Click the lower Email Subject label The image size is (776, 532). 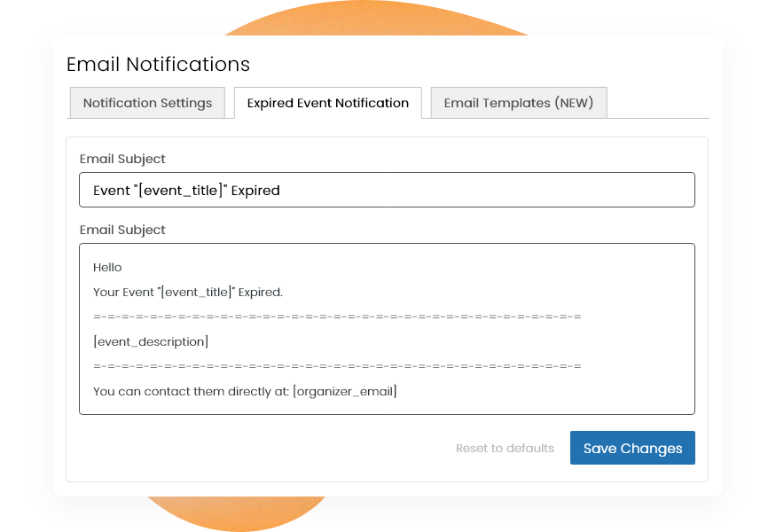pos(121,230)
